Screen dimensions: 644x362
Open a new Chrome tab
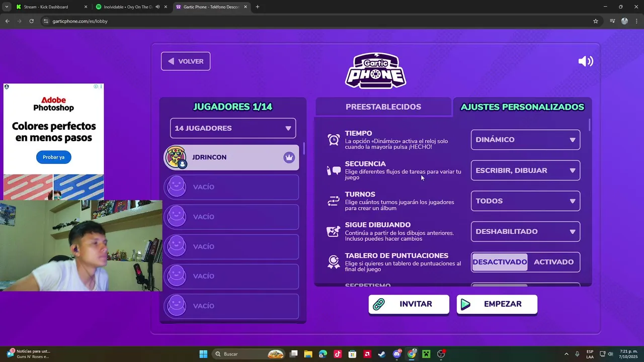(258, 7)
